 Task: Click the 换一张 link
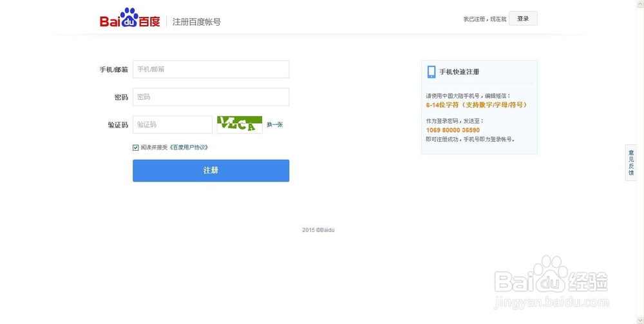pos(275,124)
